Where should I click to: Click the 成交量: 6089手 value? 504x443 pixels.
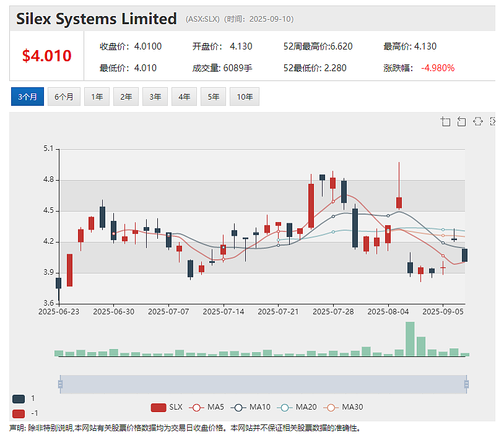[222, 68]
